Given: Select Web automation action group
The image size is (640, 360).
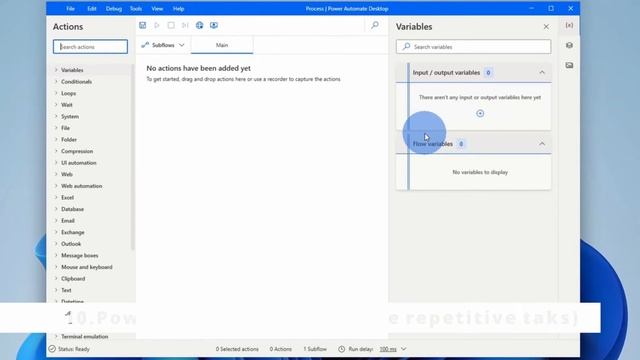Looking at the screenshot, I should click(82, 186).
